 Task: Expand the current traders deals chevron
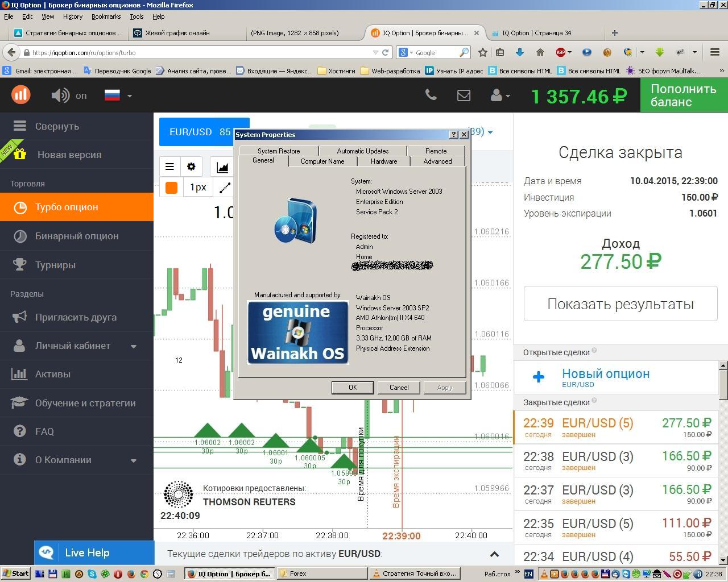pyautogui.click(x=494, y=554)
